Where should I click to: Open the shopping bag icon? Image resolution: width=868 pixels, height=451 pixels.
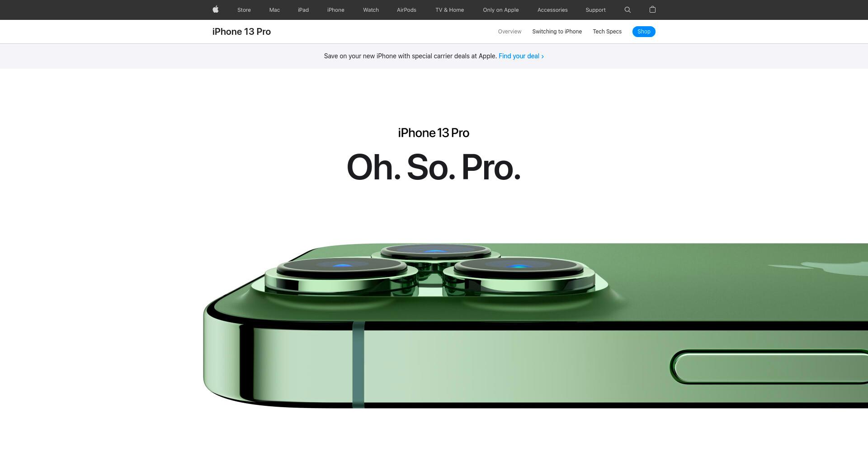[652, 9]
